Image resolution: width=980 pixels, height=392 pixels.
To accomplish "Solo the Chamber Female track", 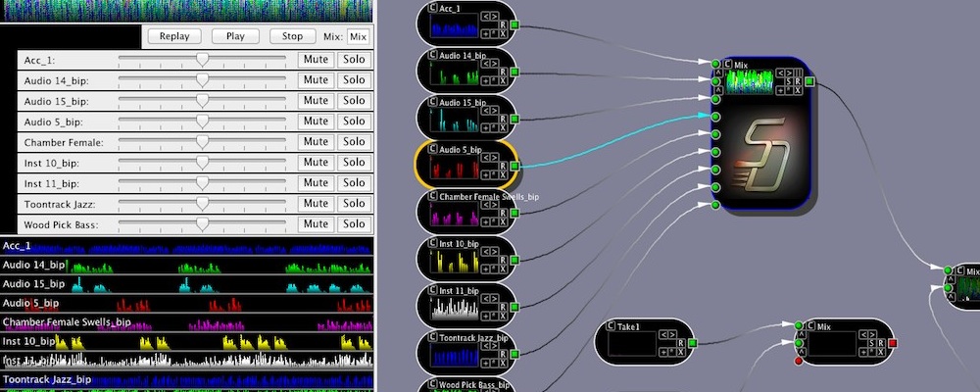I will [354, 142].
